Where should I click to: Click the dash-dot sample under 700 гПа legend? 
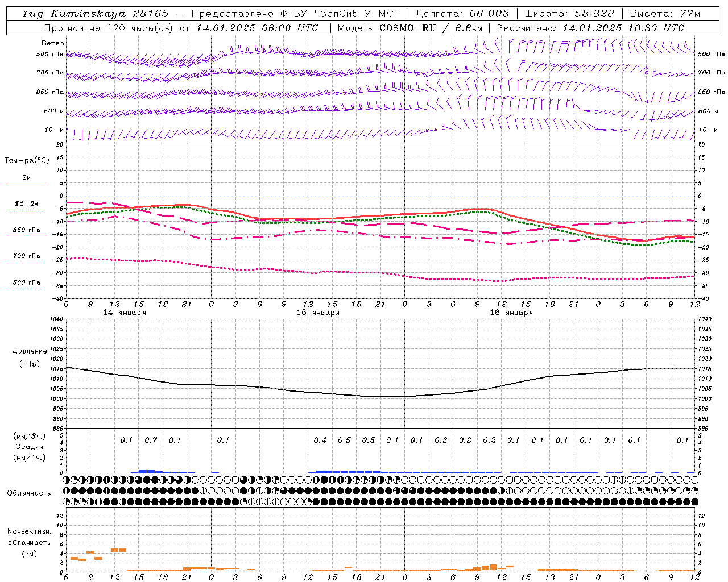click(x=25, y=263)
